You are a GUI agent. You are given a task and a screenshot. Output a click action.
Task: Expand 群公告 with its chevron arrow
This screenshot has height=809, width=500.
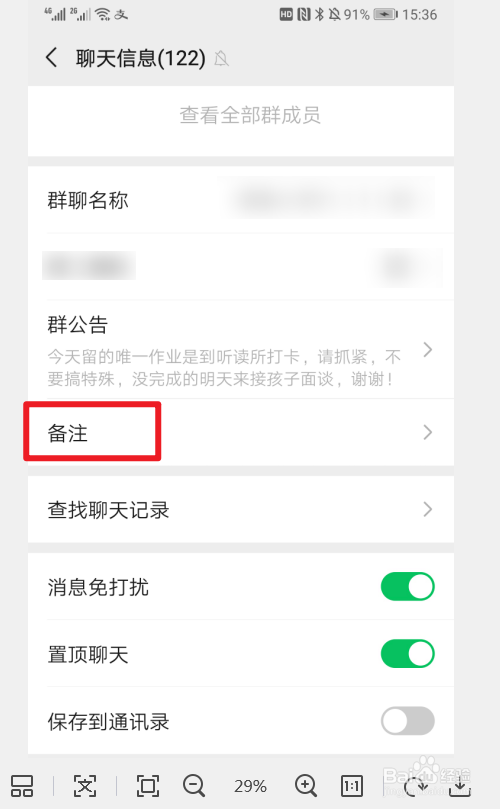(x=427, y=350)
